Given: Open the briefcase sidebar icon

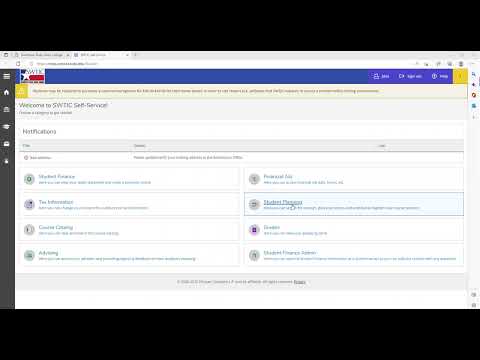Looking at the screenshot, I should point(6,144).
